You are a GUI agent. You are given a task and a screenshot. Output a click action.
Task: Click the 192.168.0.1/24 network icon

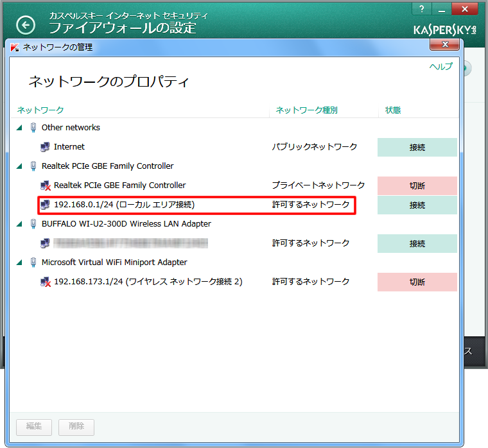click(x=45, y=205)
